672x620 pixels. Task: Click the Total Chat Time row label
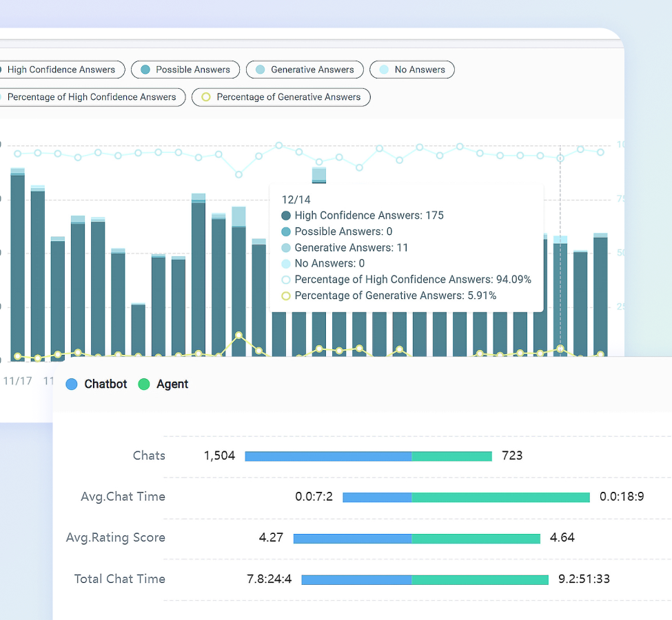click(119, 579)
